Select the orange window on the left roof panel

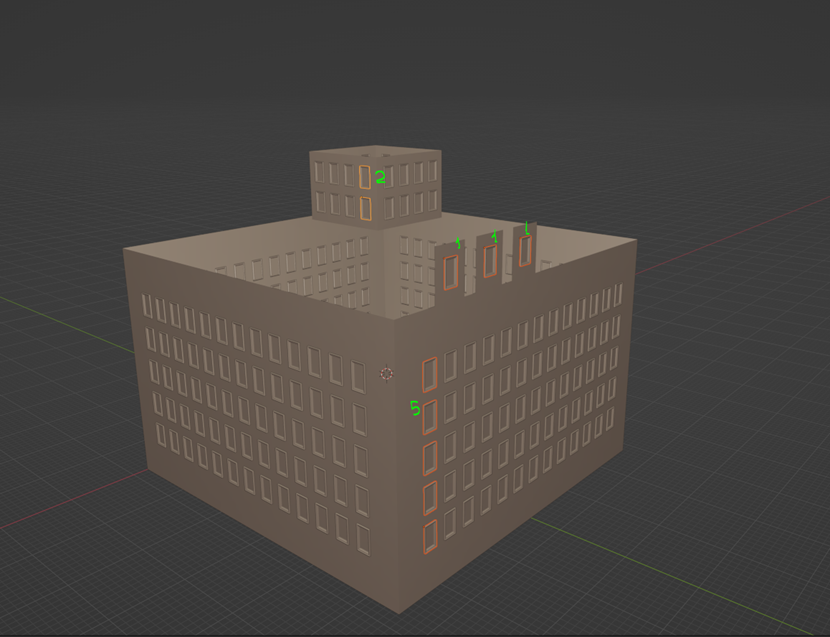451,272
